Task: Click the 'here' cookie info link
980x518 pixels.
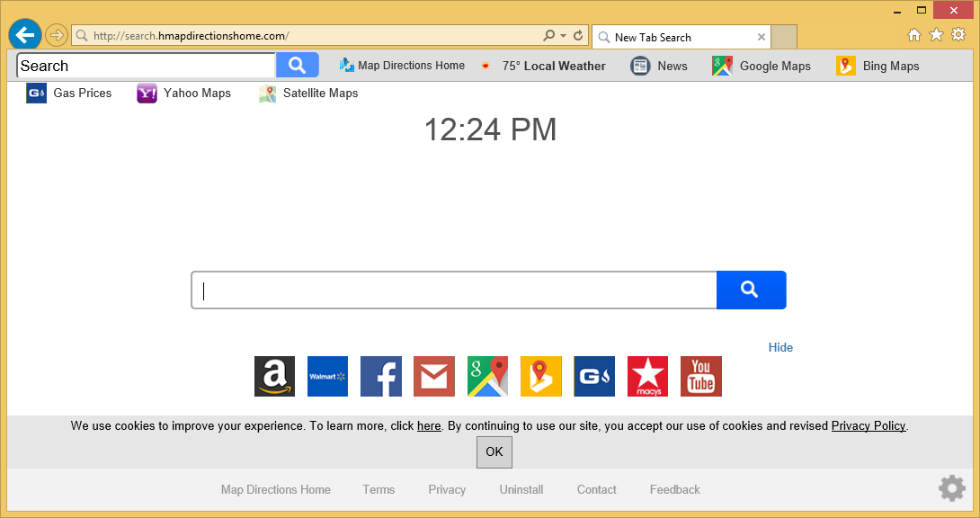Action: pyautogui.click(x=429, y=426)
